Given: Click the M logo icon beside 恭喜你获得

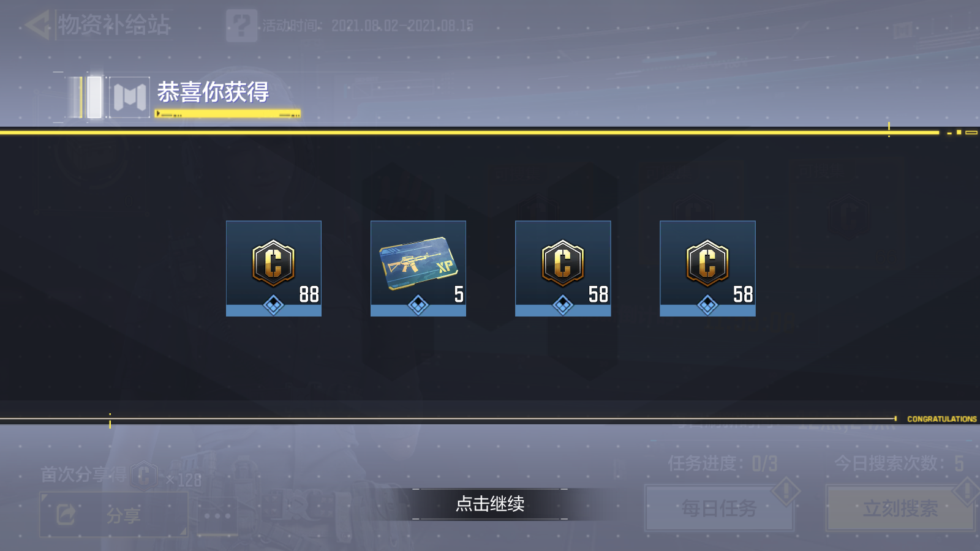Looking at the screenshot, I should pyautogui.click(x=130, y=97).
